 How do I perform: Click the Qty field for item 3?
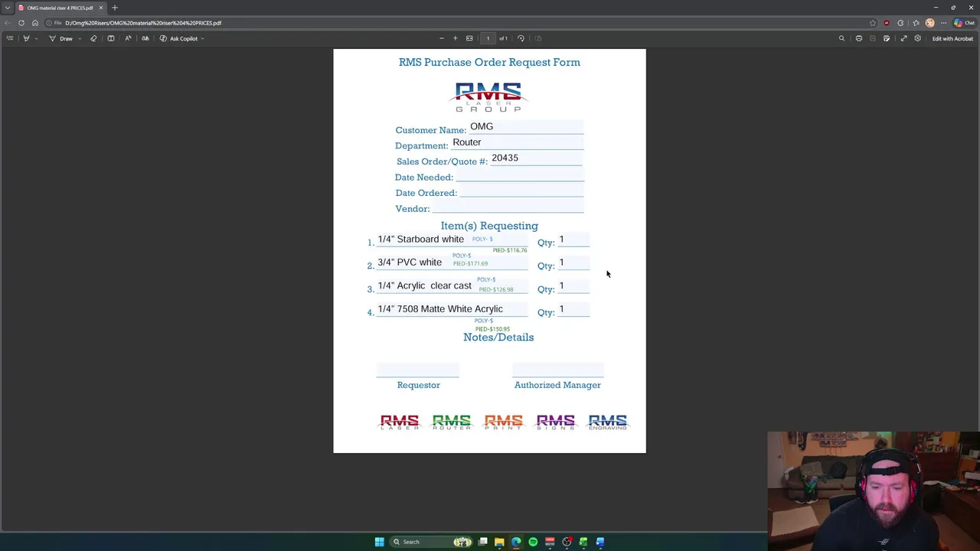point(573,287)
